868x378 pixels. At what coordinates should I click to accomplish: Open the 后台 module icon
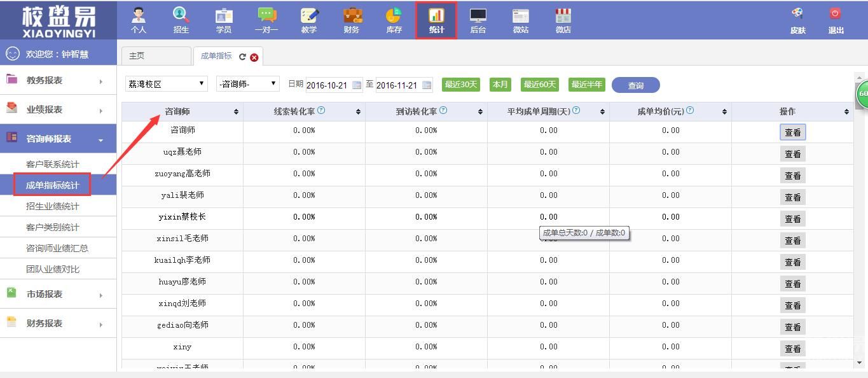click(x=478, y=20)
